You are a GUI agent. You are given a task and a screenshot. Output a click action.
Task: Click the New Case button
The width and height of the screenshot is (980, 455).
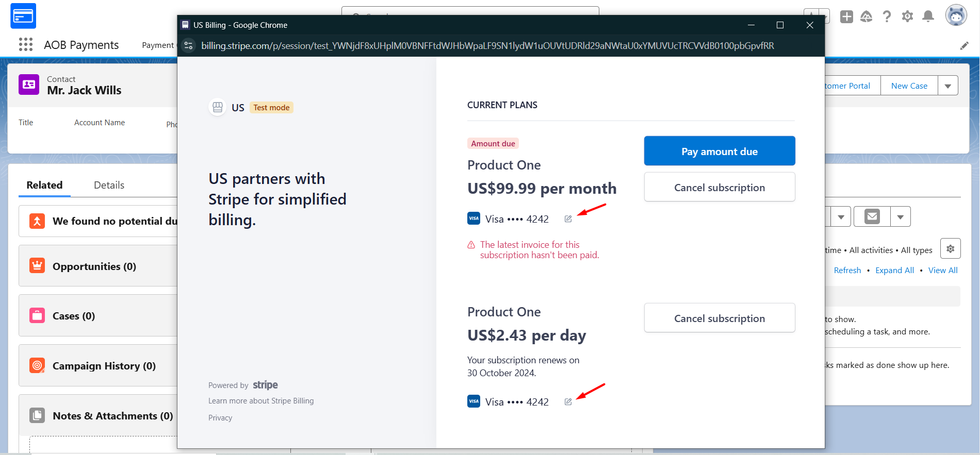(909, 86)
